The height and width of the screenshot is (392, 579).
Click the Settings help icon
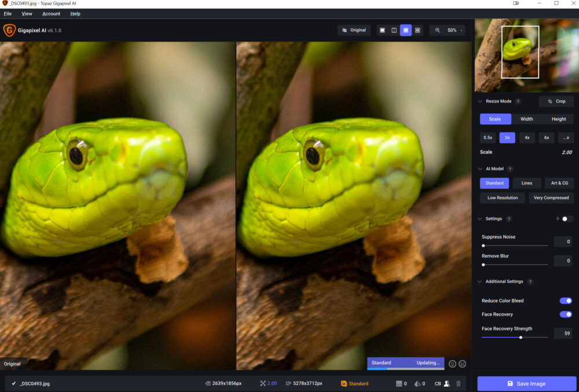click(509, 219)
